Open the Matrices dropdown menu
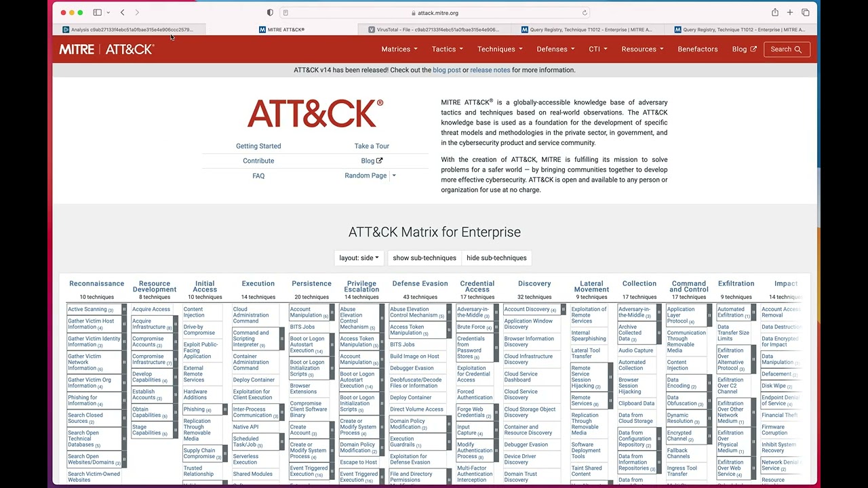The image size is (868, 488). (399, 49)
